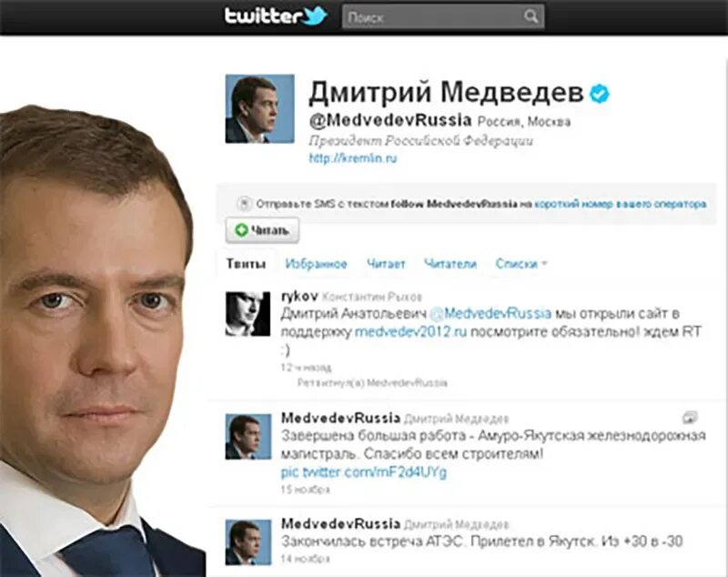Click the rykov user avatar
The height and width of the screenshot is (577, 728).
click(x=248, y=314)
